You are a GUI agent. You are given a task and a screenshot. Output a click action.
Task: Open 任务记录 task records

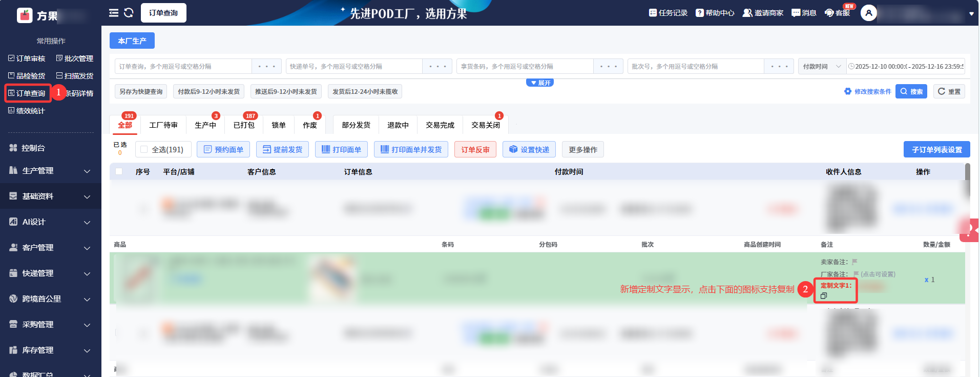(x=668, y=13)
